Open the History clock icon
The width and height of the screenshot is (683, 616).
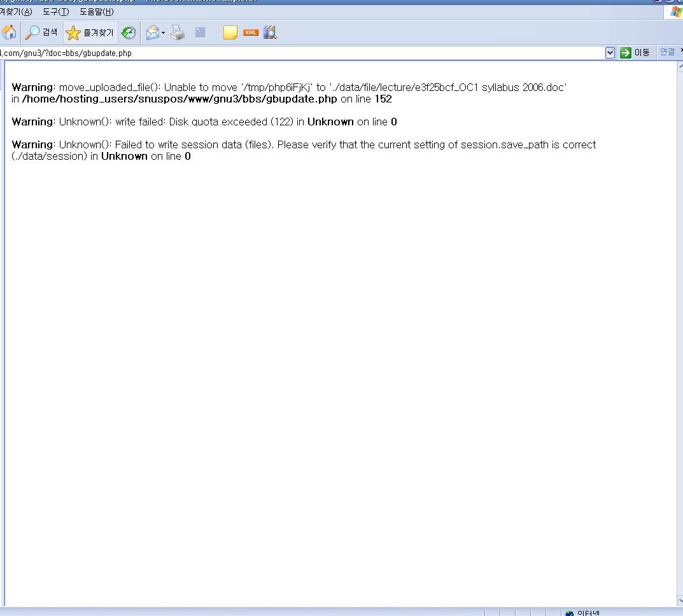[129, 32]
